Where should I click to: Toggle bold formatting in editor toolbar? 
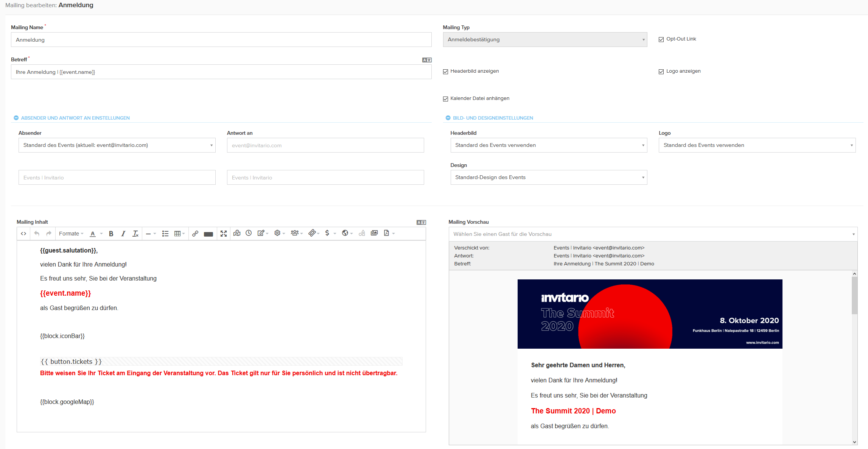(111, 234)
